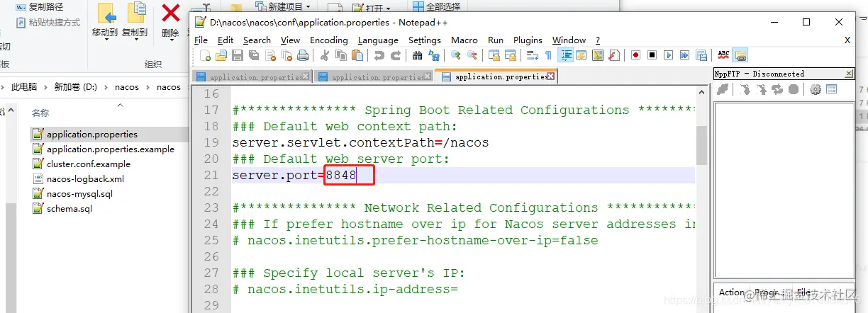The image size is (868, 313).
Task: Click the 名称 column header in Explorer
Action: (x=40, y=113)
